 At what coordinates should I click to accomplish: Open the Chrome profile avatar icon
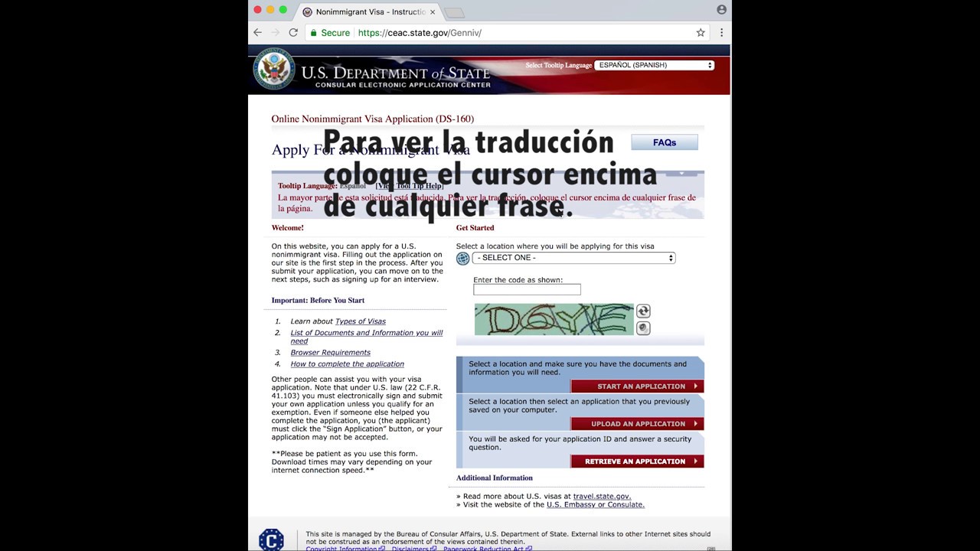[721, 10]
